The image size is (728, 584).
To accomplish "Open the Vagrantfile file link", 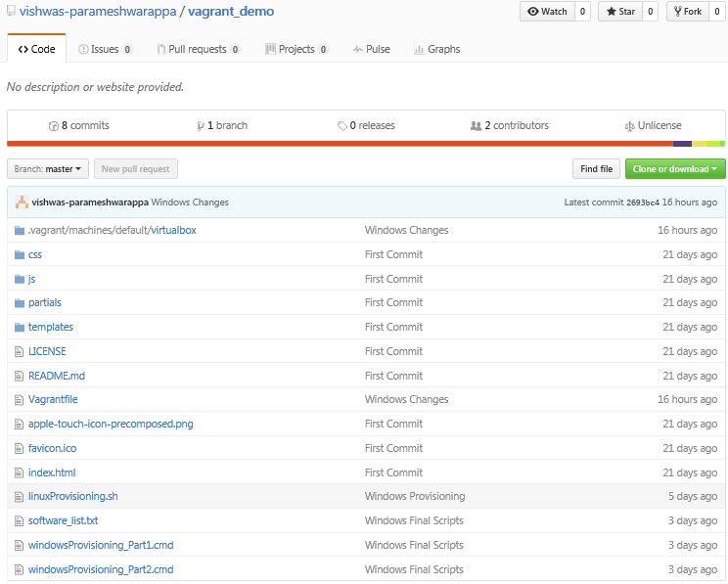I will pos(53,400).
